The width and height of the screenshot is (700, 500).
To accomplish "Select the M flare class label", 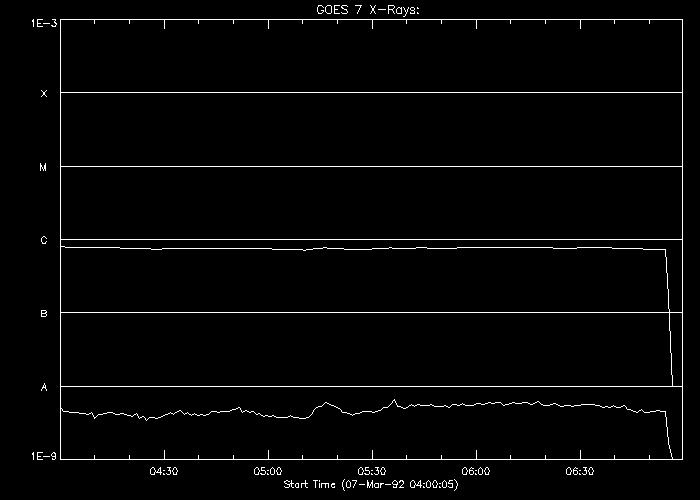I will pos(43,167).
